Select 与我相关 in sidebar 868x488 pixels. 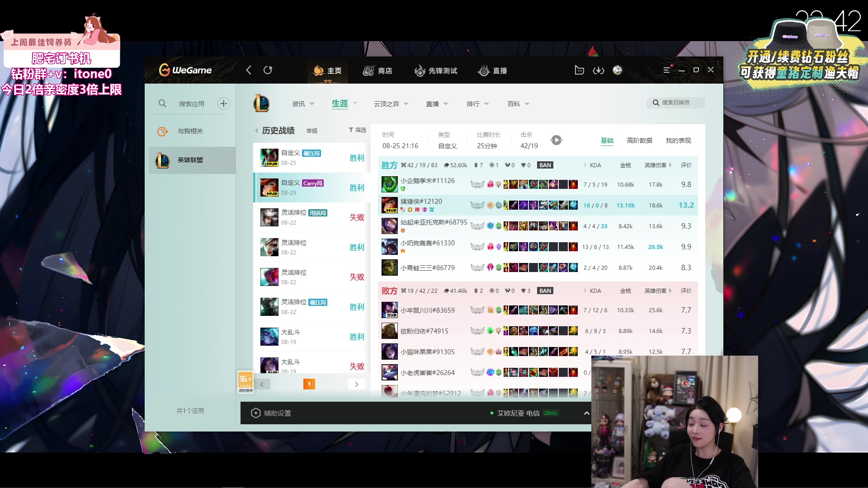pos(190,131)
